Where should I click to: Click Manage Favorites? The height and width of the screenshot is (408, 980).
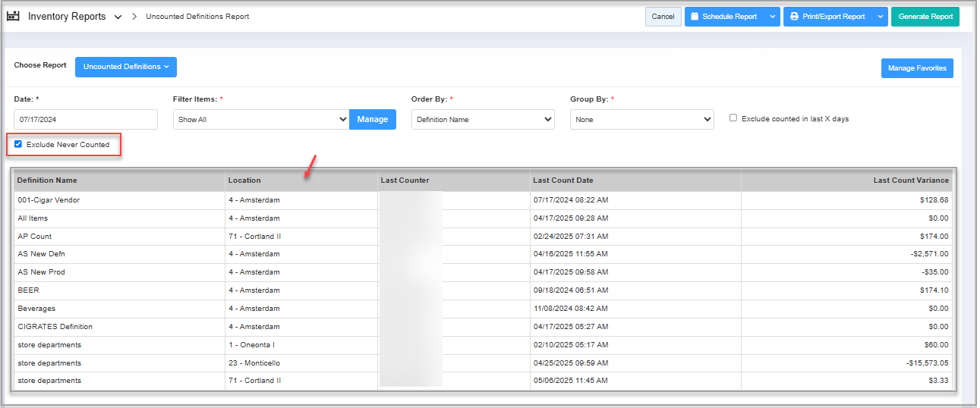tap(917, 68)
